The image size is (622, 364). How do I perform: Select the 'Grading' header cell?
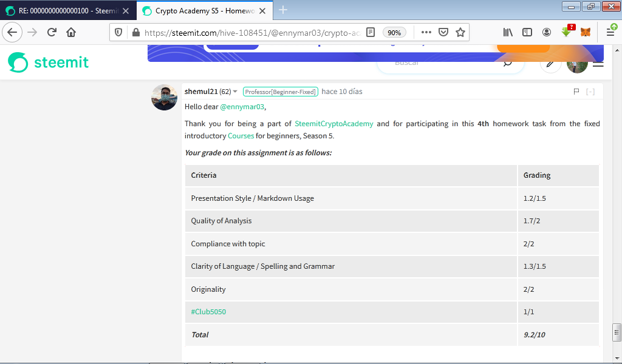558,175
